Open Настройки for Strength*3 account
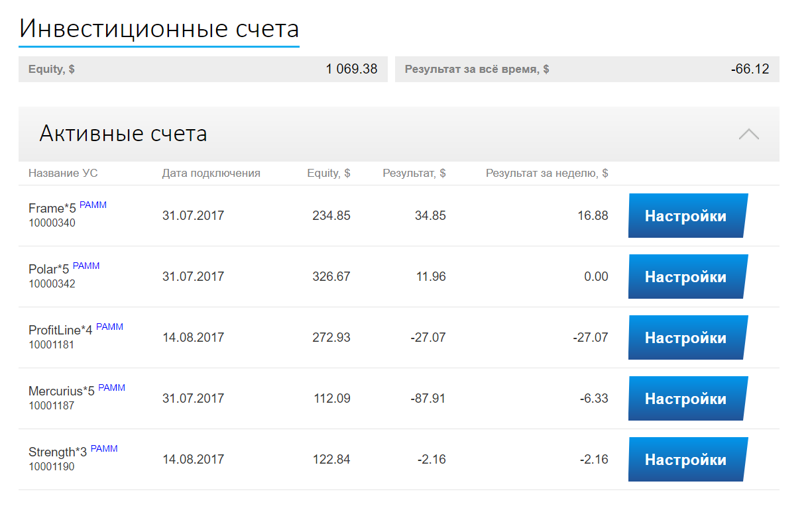This screenshot has width=812, height=512. (686, 460)
